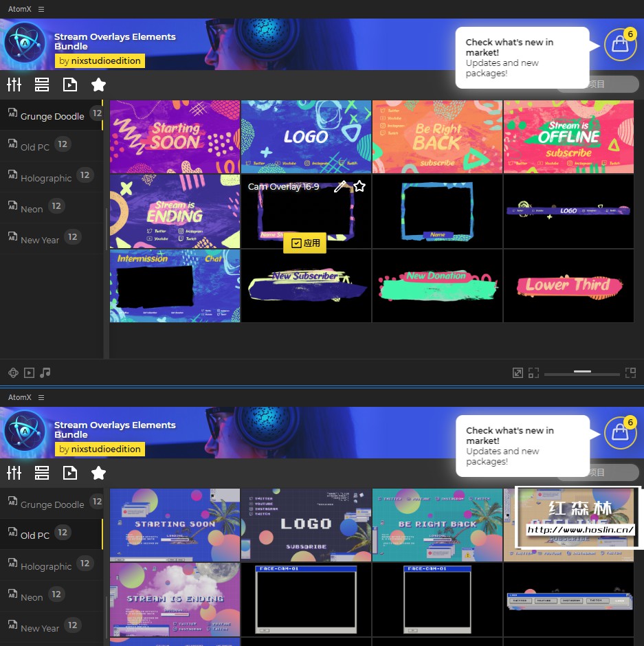Select the orange Be Right BACK thumbnail
Screen dimensions: 644x646
point(437,137)
